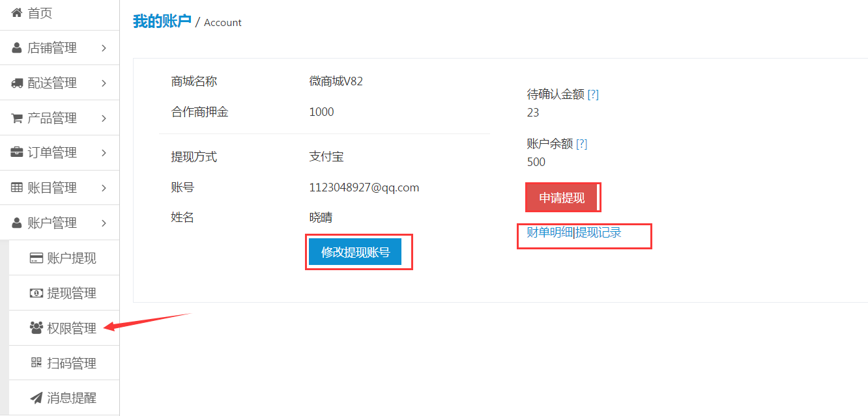
Task: Click the money icon beside 提现管理
Action: coord(36,293)
